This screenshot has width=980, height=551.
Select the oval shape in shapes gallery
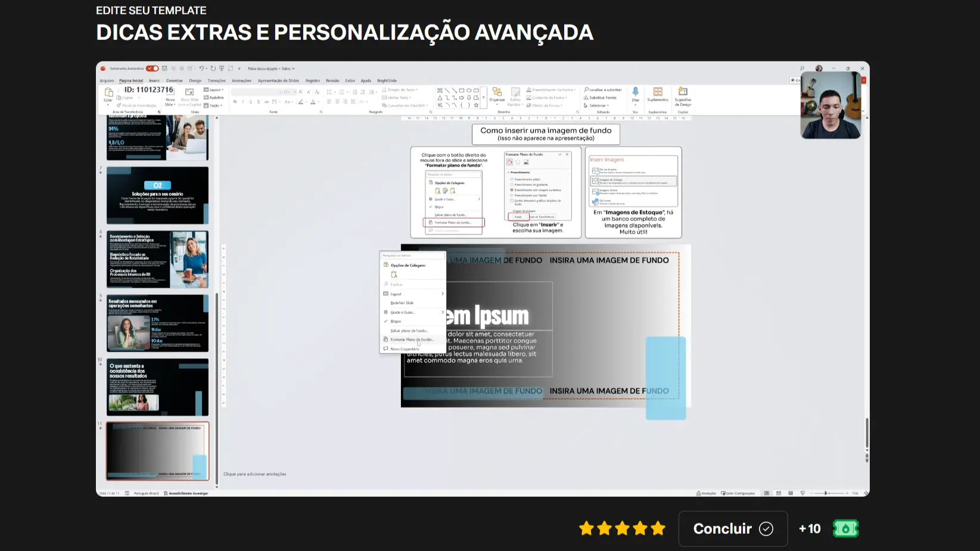[x=469, y=91]
